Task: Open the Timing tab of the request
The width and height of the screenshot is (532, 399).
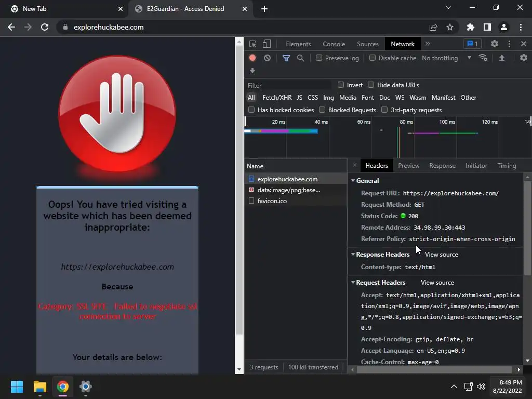Action: [x=507, y=166]
